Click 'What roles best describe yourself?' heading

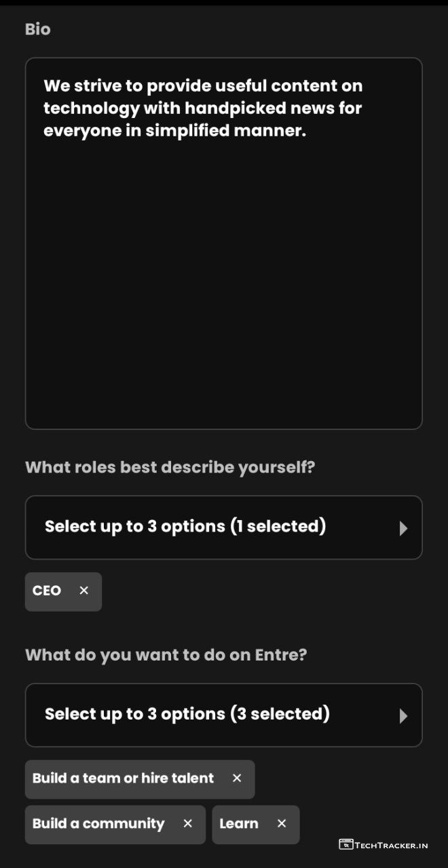170,467
